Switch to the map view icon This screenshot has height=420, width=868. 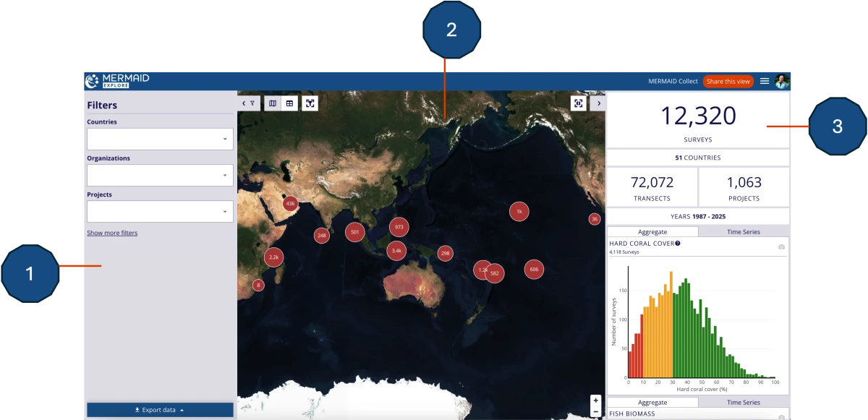(x=273, y=103)
